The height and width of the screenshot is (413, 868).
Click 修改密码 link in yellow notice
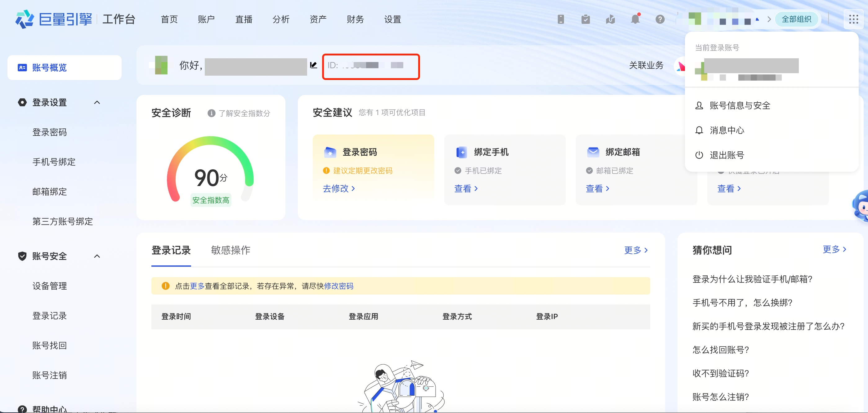click(338, 286)
